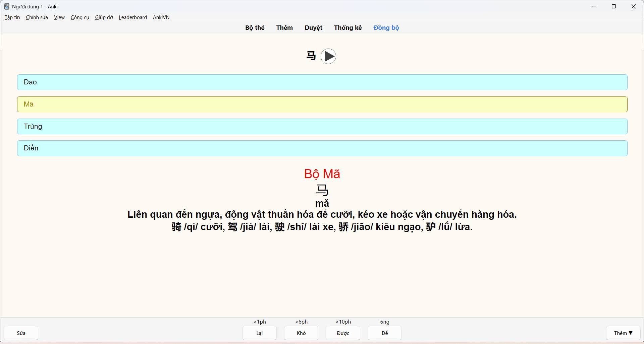Viewport: 644px width, 344px height.
Task: Click the <1ph interval label
Action: [260, 322]
